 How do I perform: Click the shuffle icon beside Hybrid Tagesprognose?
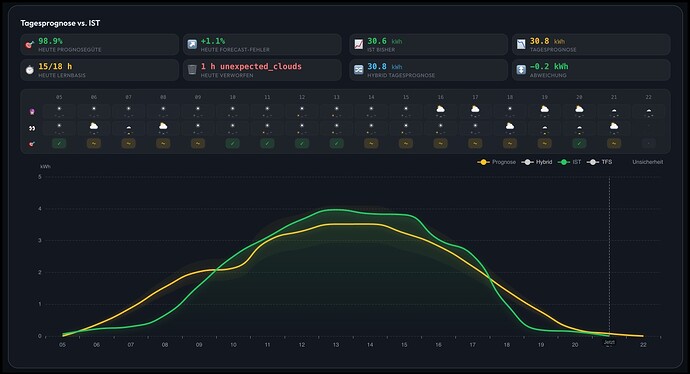[359, 70]
